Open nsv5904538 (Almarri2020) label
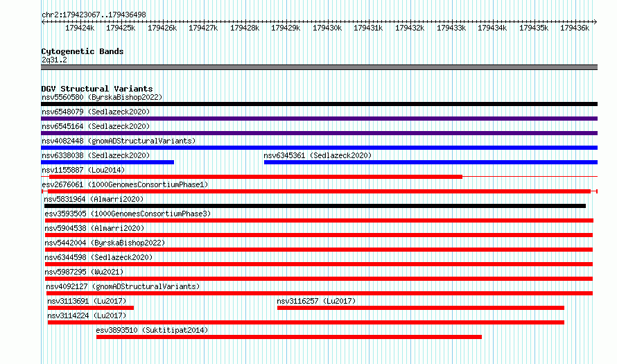 coord(94,228)
